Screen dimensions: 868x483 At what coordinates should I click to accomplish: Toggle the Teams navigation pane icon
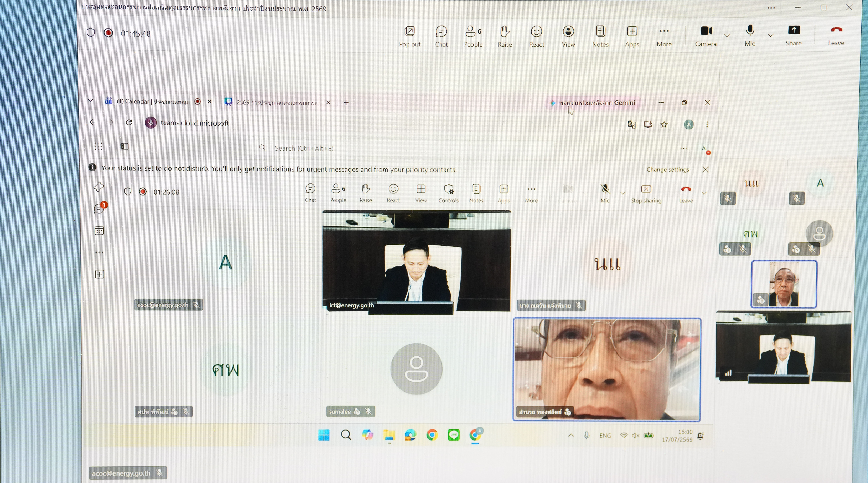tap(124, 146)
